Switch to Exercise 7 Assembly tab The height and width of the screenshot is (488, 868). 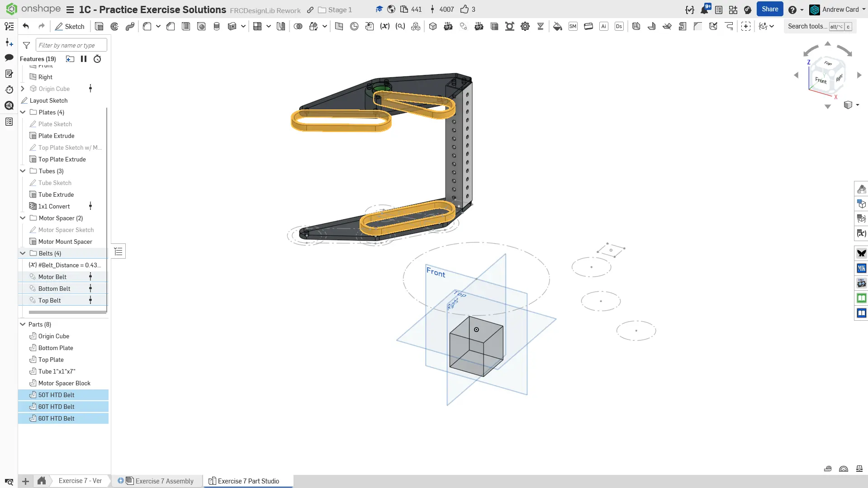(164, 481)
